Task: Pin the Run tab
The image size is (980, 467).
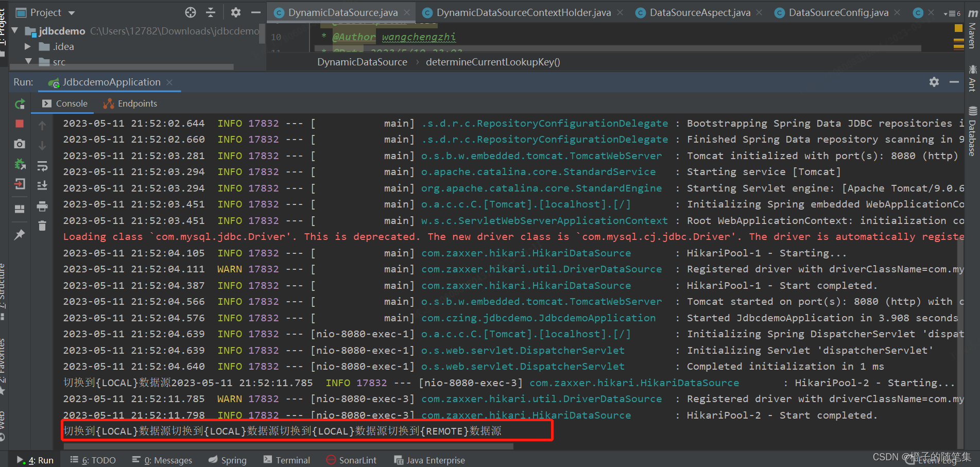Action: [x=20, y=235]
